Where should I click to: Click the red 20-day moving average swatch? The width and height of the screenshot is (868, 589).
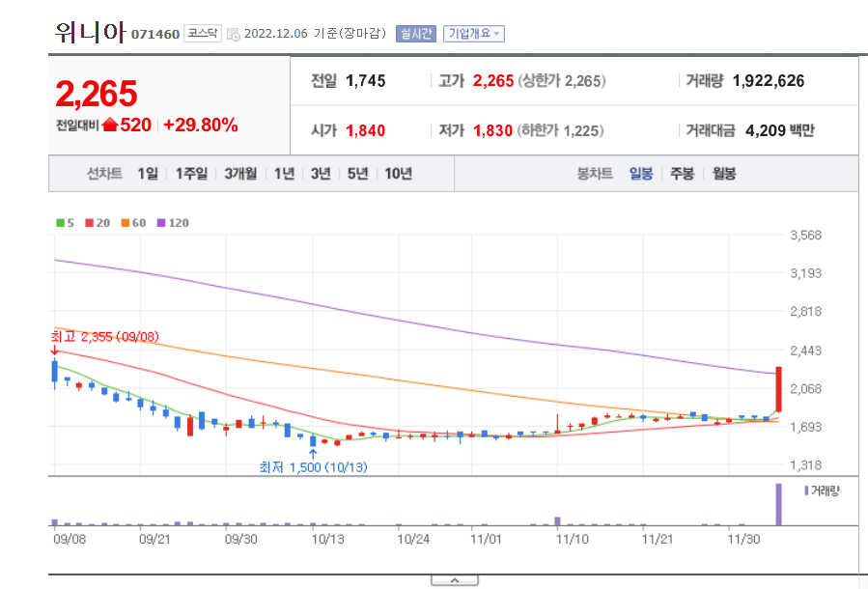tap(89, 223)
